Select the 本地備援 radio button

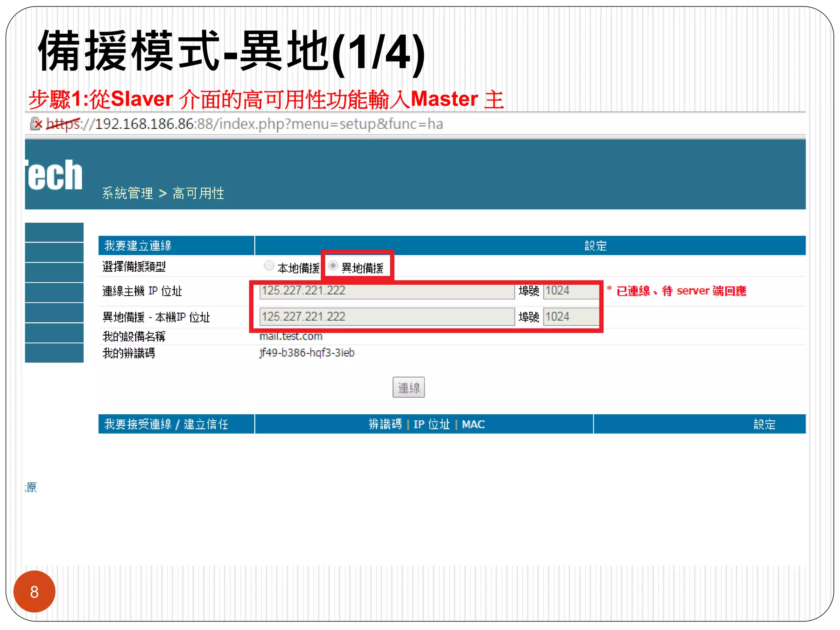[269, 266]
